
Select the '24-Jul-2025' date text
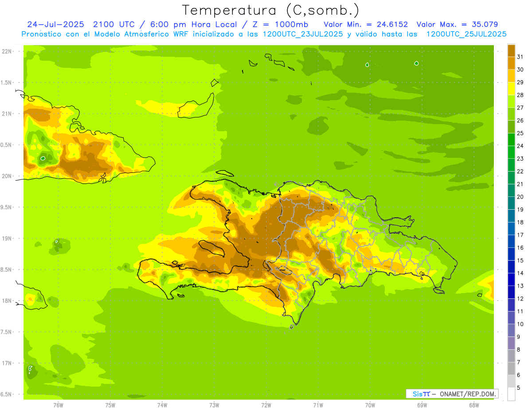[55, 24]
